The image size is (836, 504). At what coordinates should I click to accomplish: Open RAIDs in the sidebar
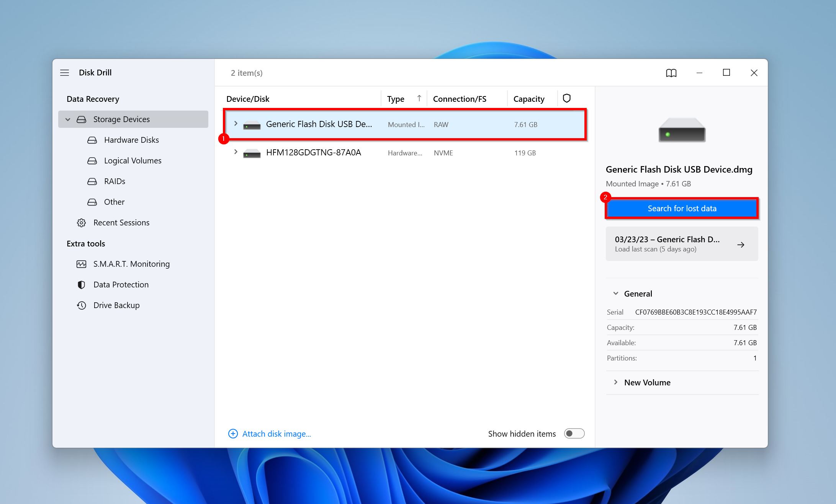tap(115, 181)
